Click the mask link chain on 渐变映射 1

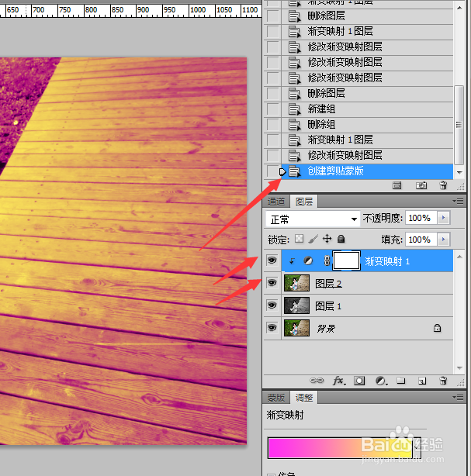click(x=327, y=260)
